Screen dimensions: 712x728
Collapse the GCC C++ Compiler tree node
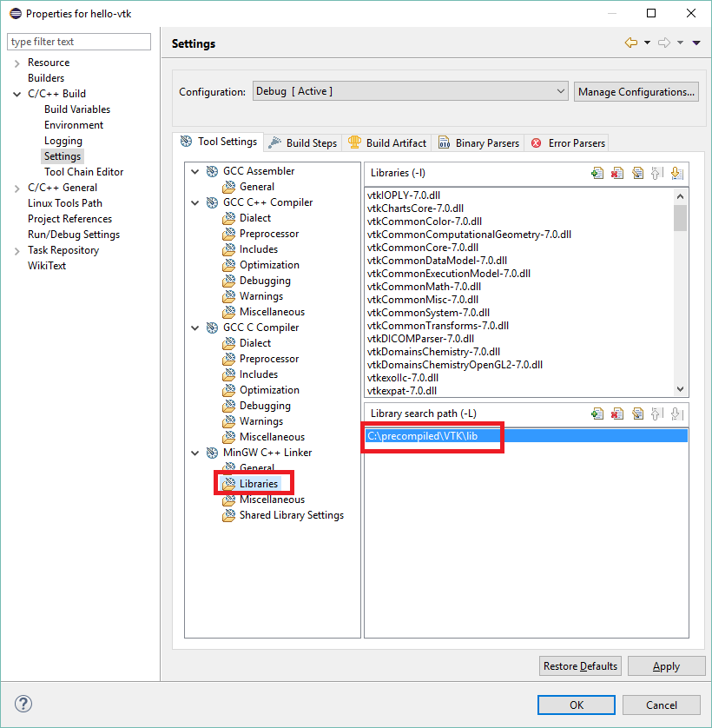[x=194, y=202]
